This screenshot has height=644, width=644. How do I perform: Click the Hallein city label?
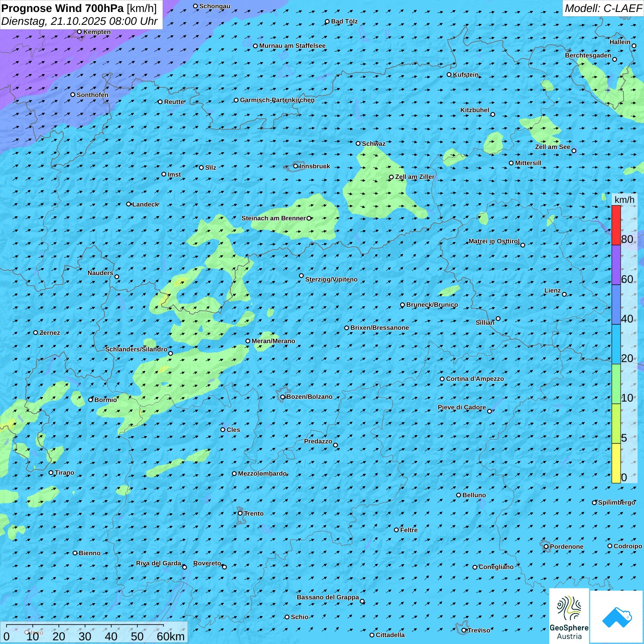pos(620,42)
